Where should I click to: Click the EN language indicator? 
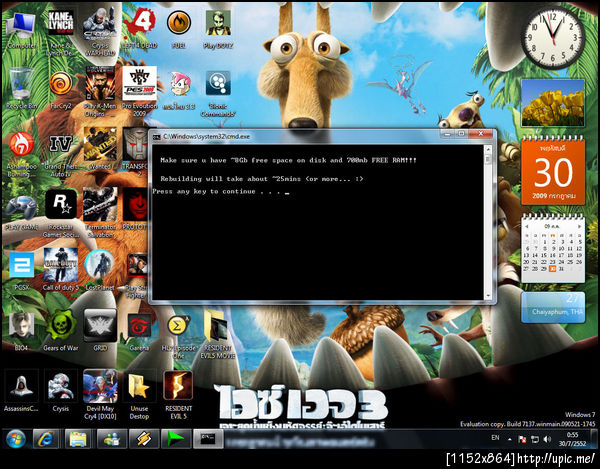coord(495,438)
